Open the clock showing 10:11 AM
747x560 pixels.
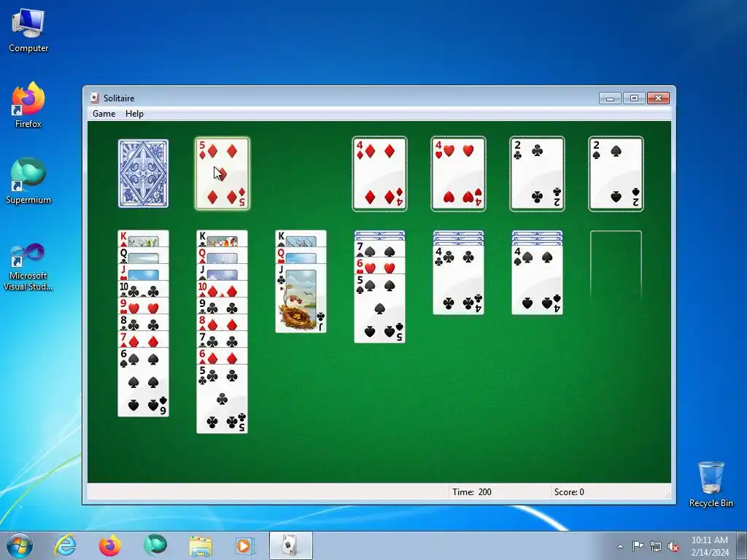tap(710, 545)
